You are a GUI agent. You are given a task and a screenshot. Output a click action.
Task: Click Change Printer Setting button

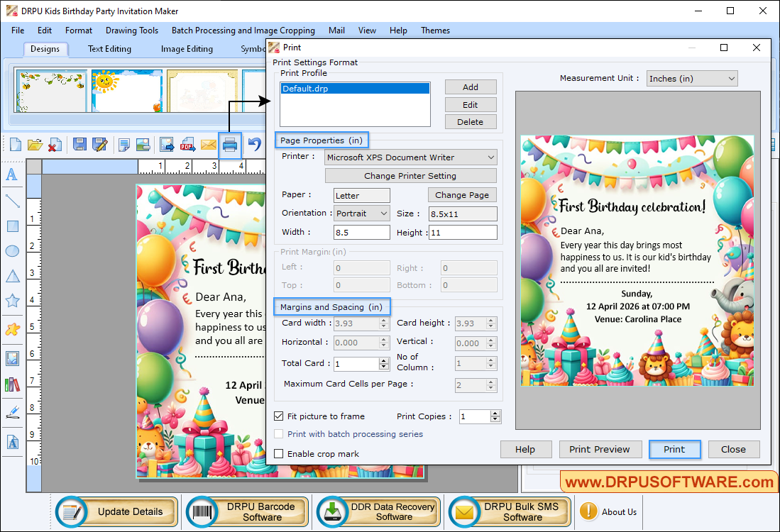pyautogui.click(x=410, y=175)
